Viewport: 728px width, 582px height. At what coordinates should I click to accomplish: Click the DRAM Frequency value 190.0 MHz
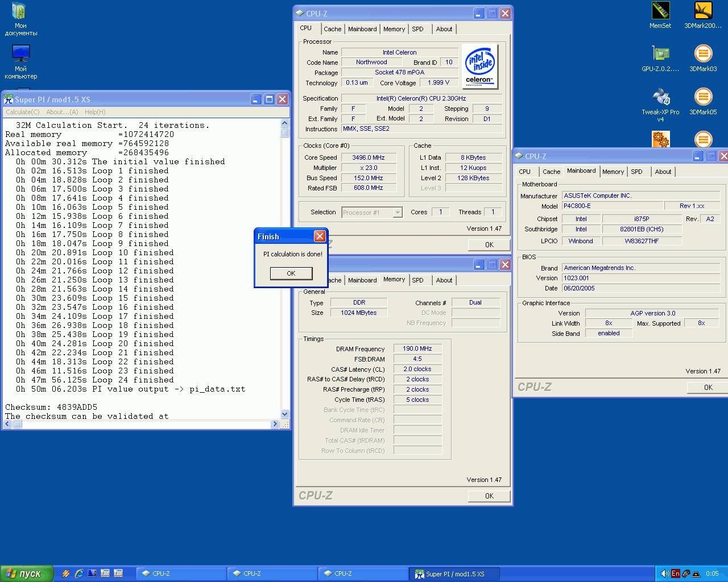tap(417, 349)
